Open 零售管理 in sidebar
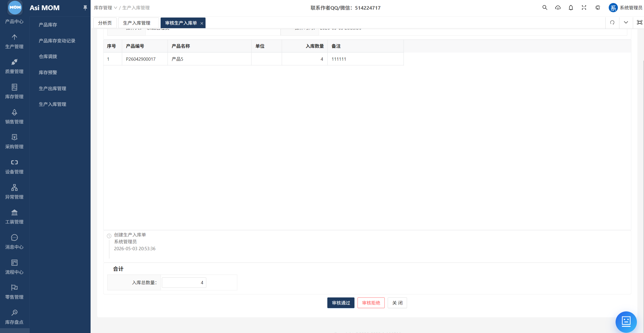644x333 pixels. coord(14,292)
